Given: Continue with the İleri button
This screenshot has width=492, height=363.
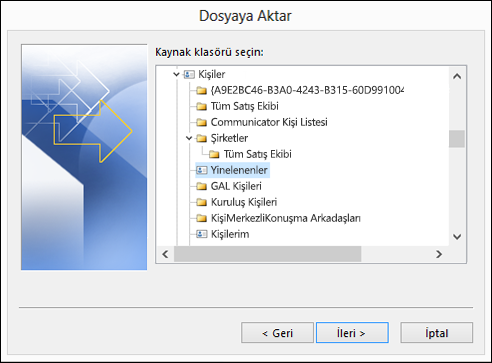Looking at the screenshot, I should 352,333.
